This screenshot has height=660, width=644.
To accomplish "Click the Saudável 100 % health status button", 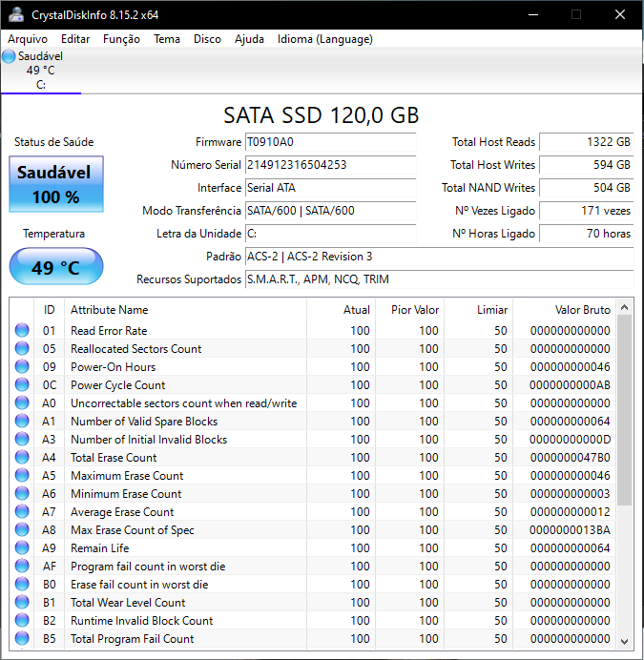I will point(56,184).
